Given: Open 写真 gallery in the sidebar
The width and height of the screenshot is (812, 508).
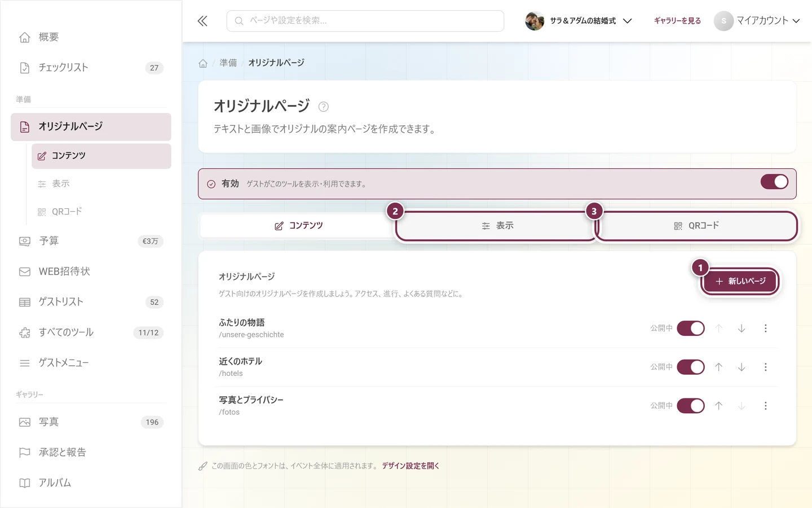Looking at the screenshot, I should (x=91, y=422).
